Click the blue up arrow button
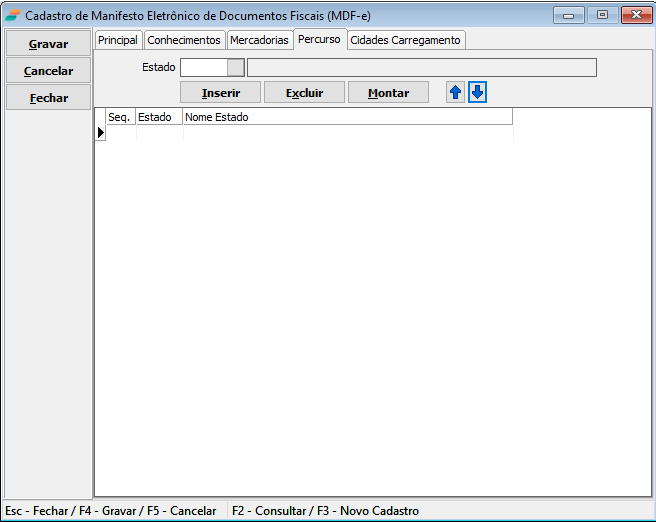 click(x=456, y=92)
